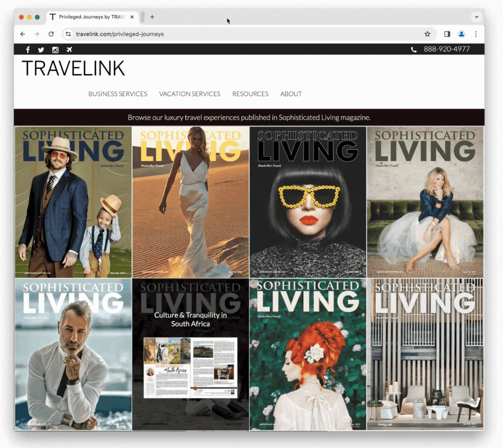Open the Chrome profile avatar

(461, 34)
